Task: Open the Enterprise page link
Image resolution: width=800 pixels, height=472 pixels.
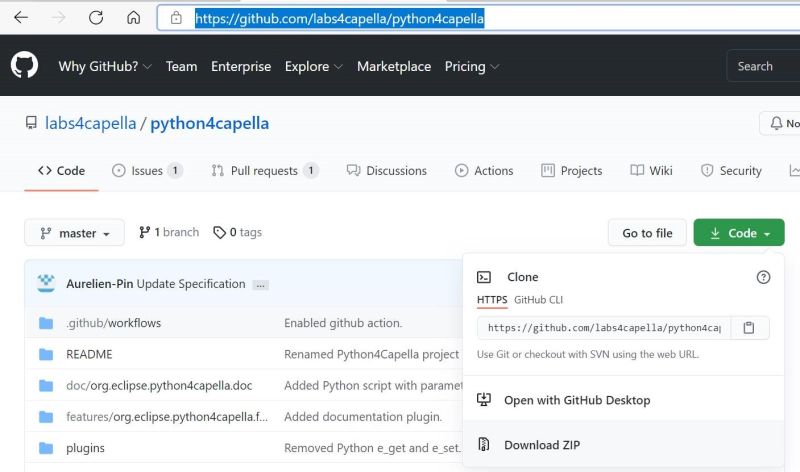Action: click(x=241, y=66)
